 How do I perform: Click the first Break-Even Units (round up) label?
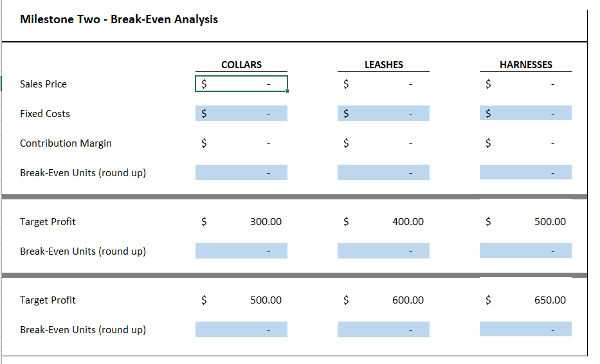[x=83, y=173]
